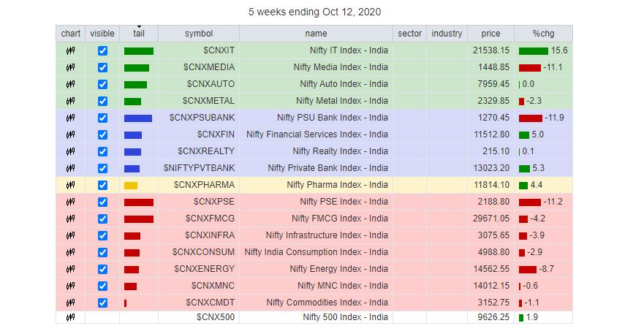Open chart icon for $CNXPHARMA row

point(71,185)
